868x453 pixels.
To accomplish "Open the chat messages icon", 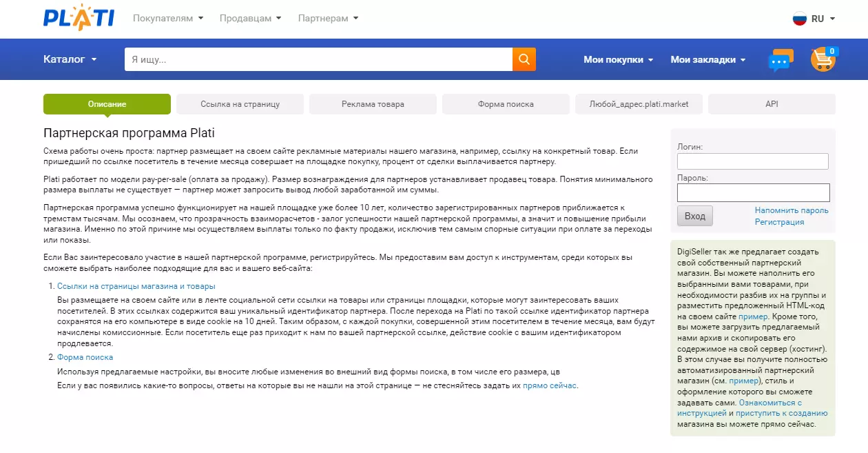I will tap(781, 60).
